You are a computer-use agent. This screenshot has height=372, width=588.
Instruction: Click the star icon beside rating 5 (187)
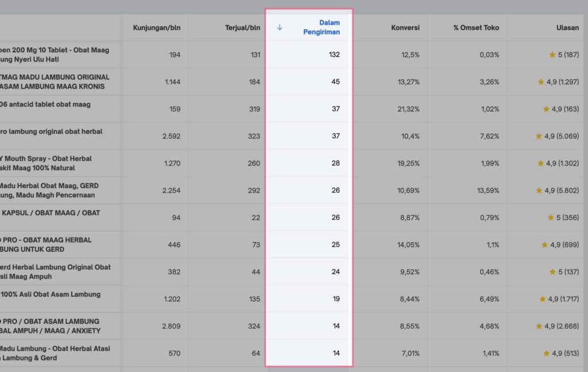(x=552, y=55)
